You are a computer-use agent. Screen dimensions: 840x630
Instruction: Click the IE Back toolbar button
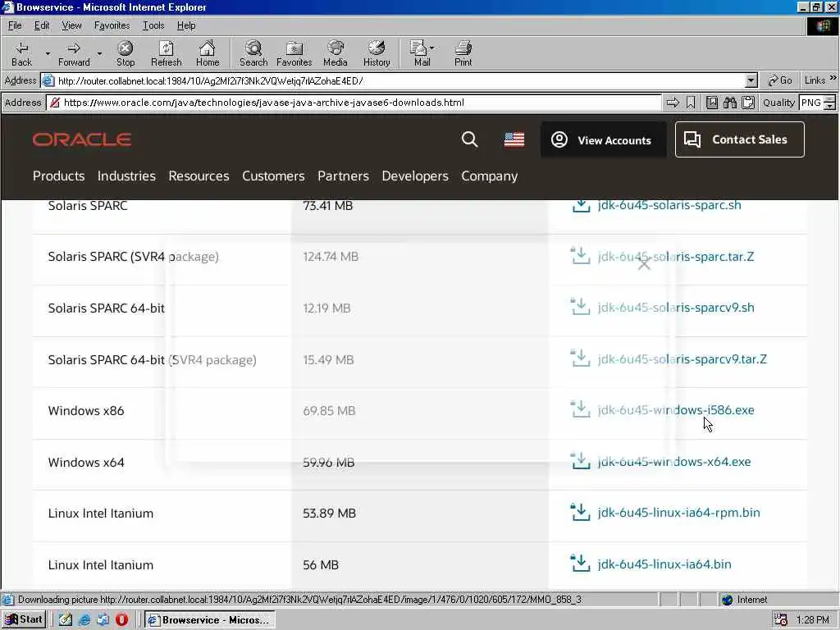pos(22,53)
